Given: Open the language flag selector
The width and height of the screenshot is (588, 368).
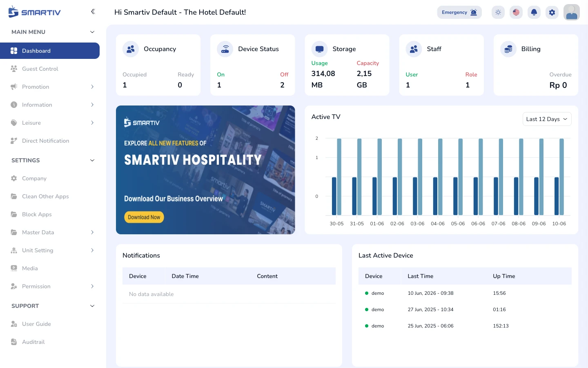Looking at the screenshot, I should click(x=516, y=12).
